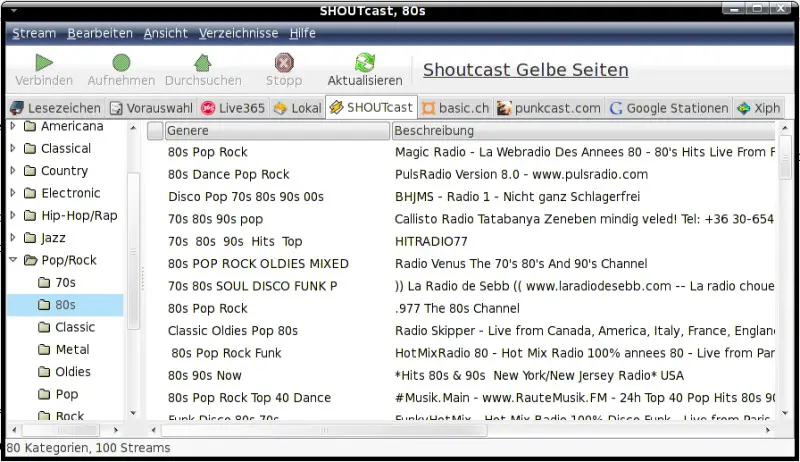Select the Americana folder icon
Image resolution: width=800 pixels, height=462 pixels.
[x=30, y=126]
